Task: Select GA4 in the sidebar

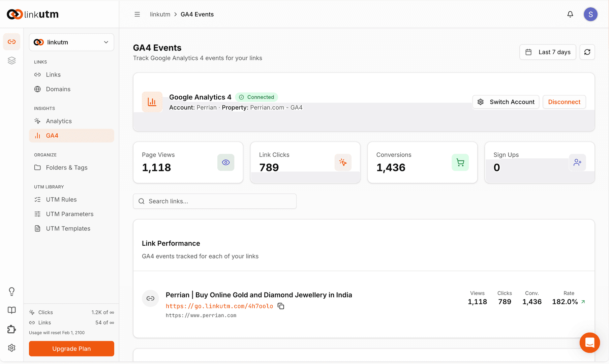Action: (71, 135)
